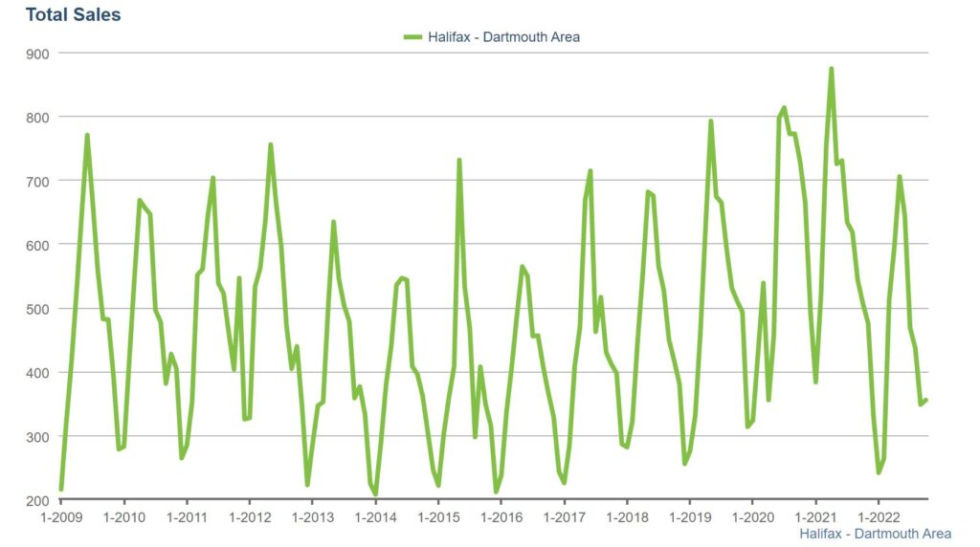Click the bottom-right Halifax - Dartmouth Area label
This screenshot has height=547, width=980.
tap(875, 533)
